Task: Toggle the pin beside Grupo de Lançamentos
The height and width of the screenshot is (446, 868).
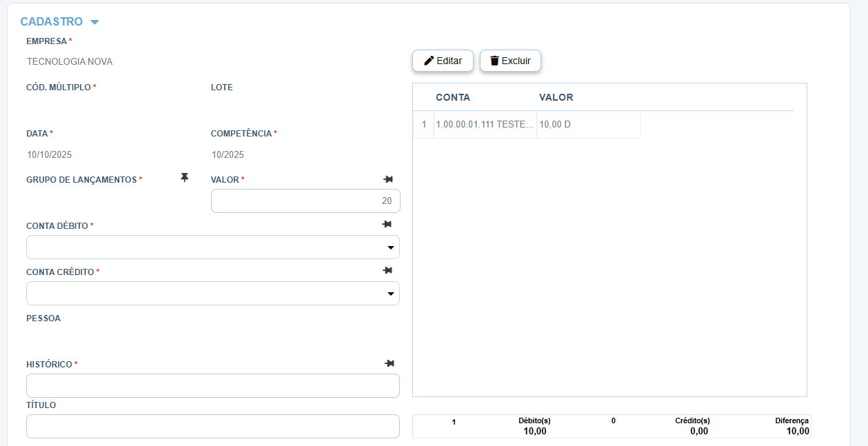Action: [x=184, y=178]
